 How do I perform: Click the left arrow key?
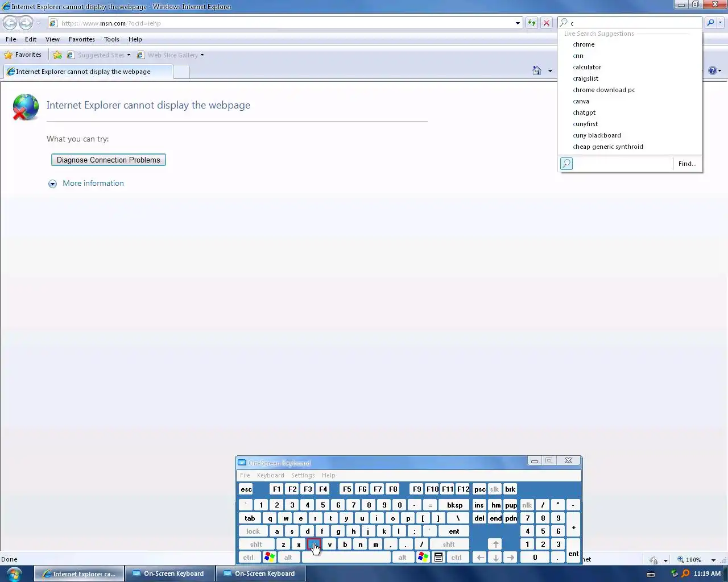click(x=480, y=558)
